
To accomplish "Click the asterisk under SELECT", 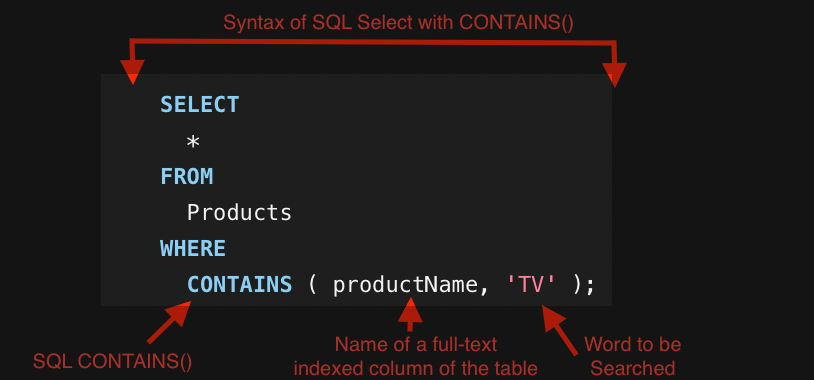I will pyautogui.click(x=193, y=141).
